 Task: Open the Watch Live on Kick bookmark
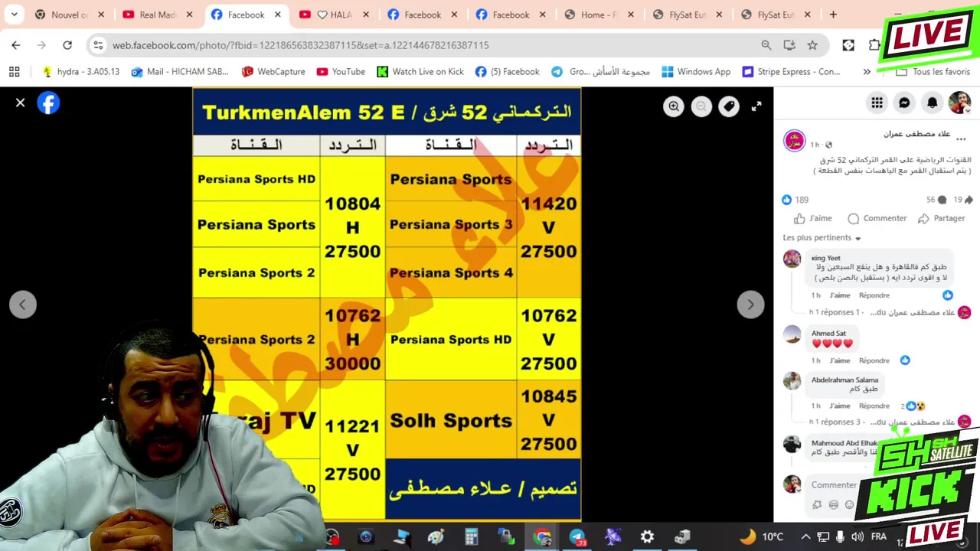pos(420,71)
